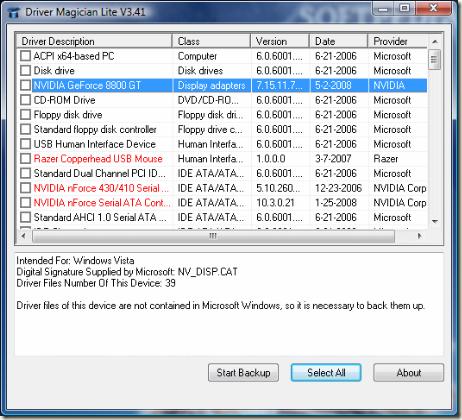Click the vertical scrollbar up arrow
This screenshot has width=462, height=420.
point(435,42)
